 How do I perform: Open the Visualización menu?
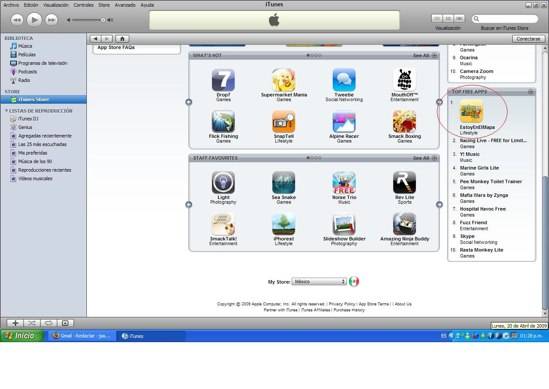[56, 5]
